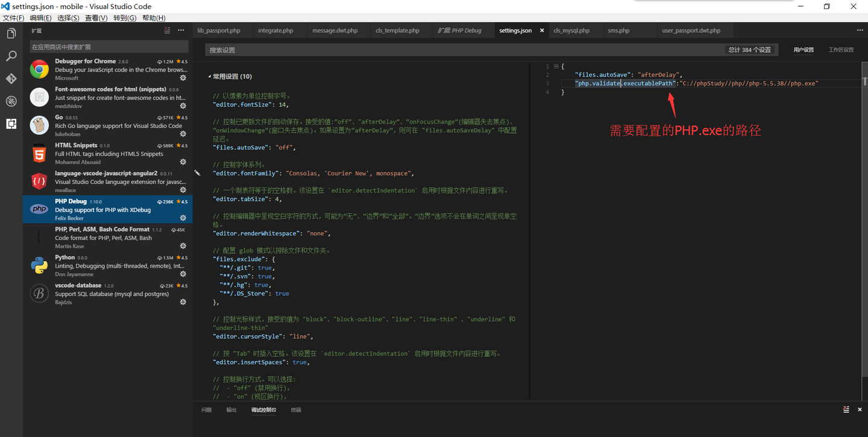
Task: Switch to cls_template.php tab
Action: (x=397, y=30)
